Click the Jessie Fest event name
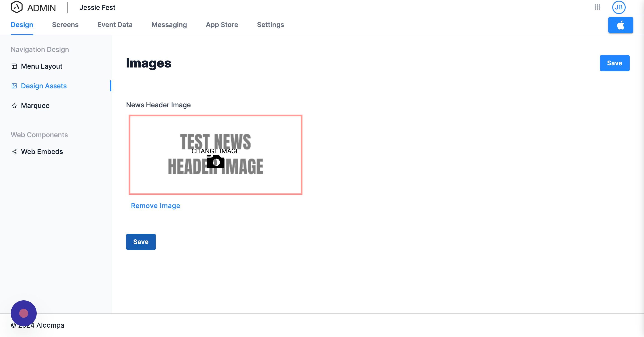 [x=97, y=8]
